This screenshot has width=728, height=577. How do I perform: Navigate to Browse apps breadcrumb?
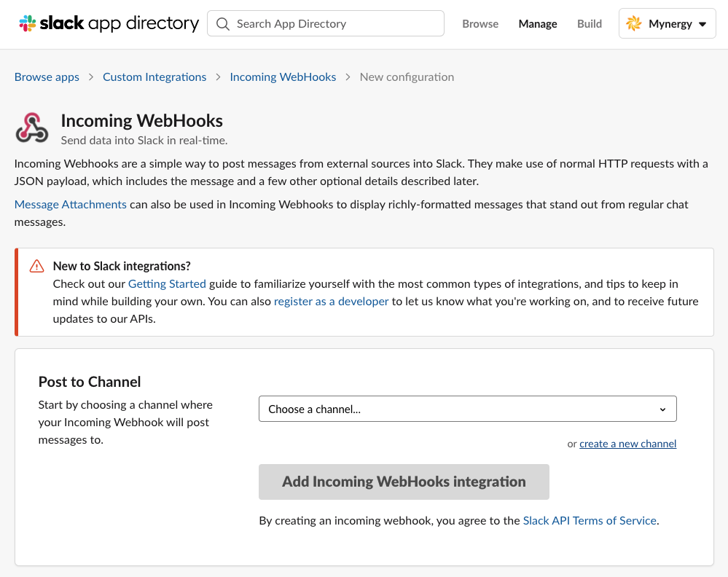tap(47, 76)
